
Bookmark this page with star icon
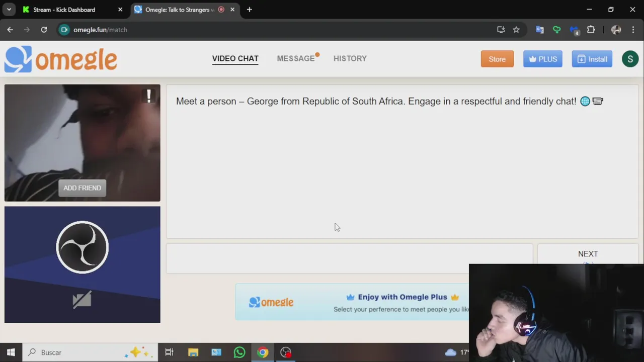click(516, 30)
